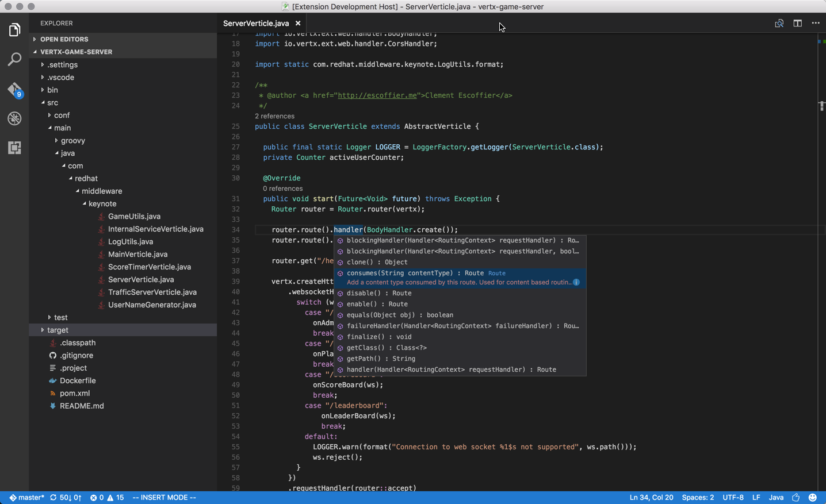Expand the target folder
The height and width of the screenshot is (504, 826).
coord(58,330)
